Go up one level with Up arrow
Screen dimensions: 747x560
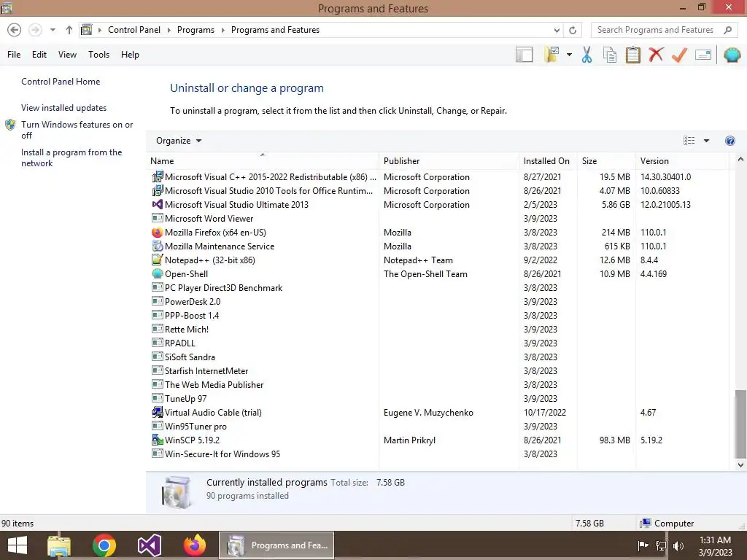point(69,30)
